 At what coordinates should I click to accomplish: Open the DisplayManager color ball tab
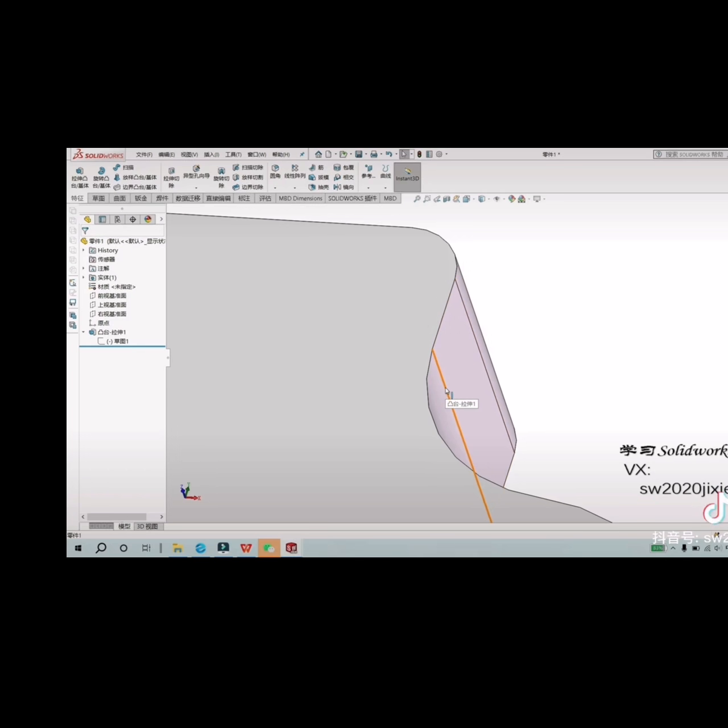tap(148, 220)
